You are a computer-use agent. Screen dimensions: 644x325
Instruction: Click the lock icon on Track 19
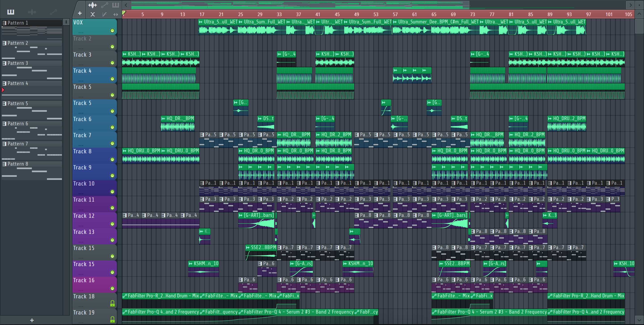(x=112, y=319)
